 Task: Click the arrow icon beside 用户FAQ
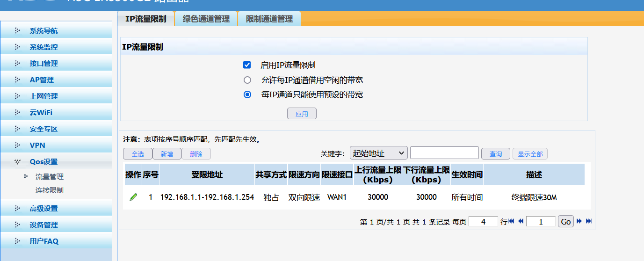pyautogui.click(x=17, y=241)
